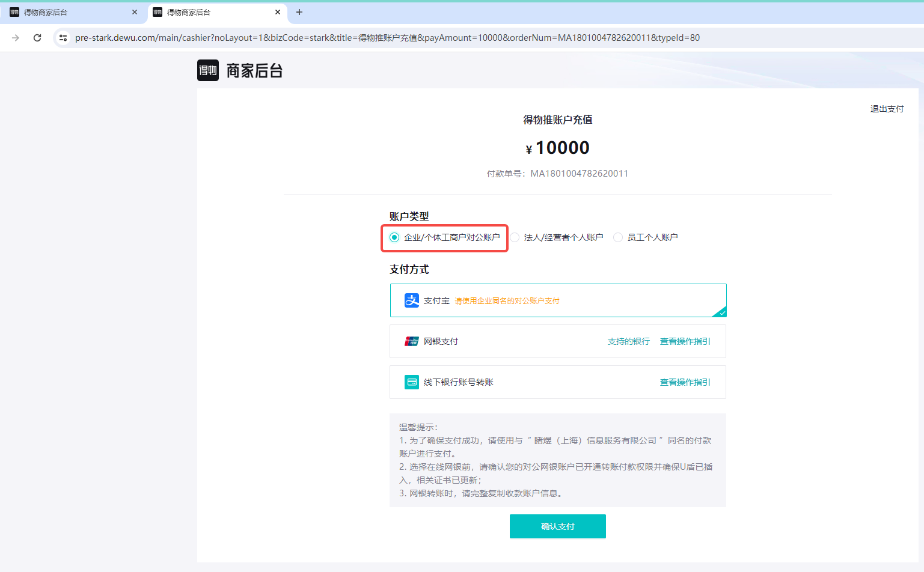Open 支持的银行 link

(x=629, y=341)
